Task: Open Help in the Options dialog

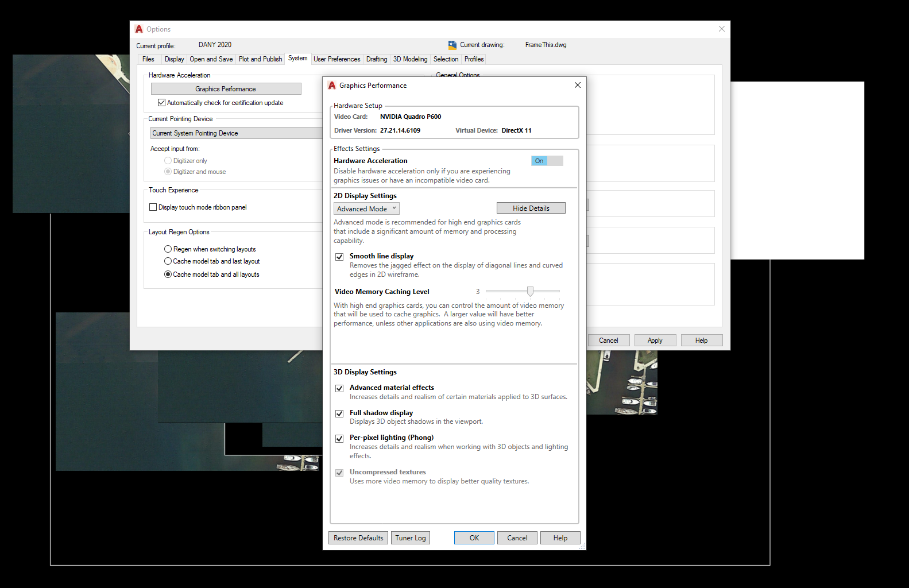Action: coord(702,341)
